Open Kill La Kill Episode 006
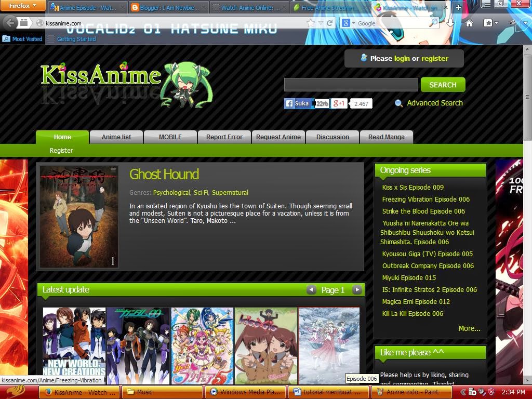 [x=413, y=313]
